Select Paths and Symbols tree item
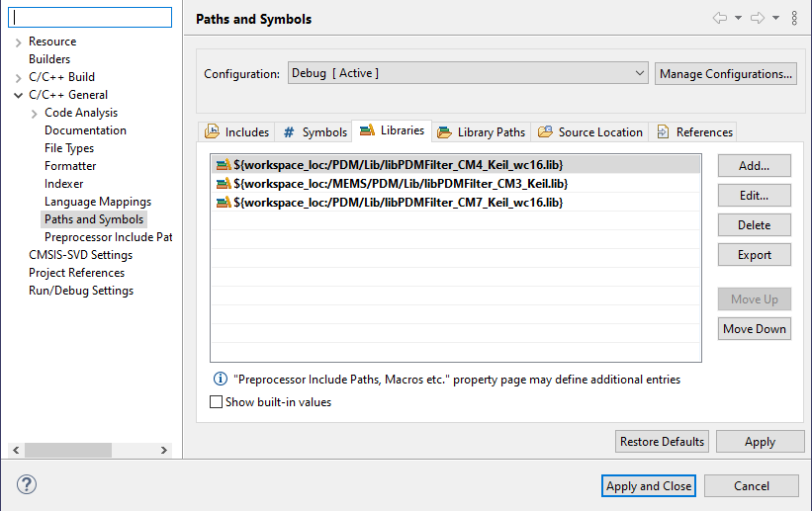The image size is (812, 511). coord(94,219)
